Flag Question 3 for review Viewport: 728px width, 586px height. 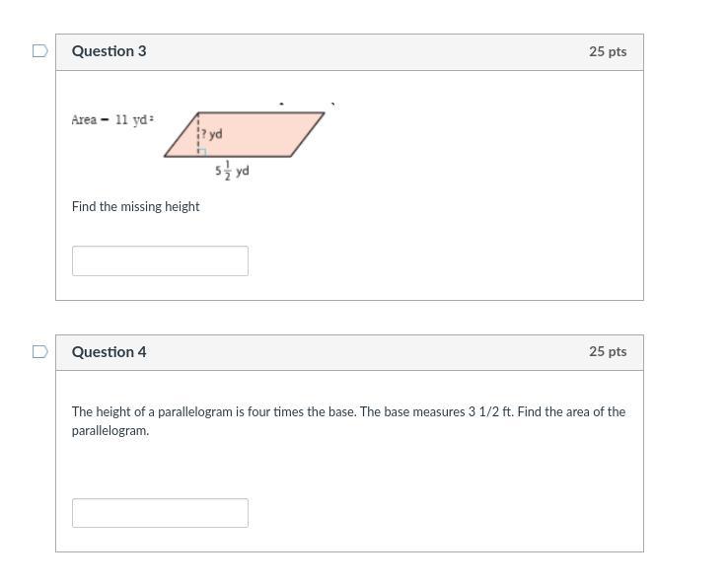click(x=40, y=51)
